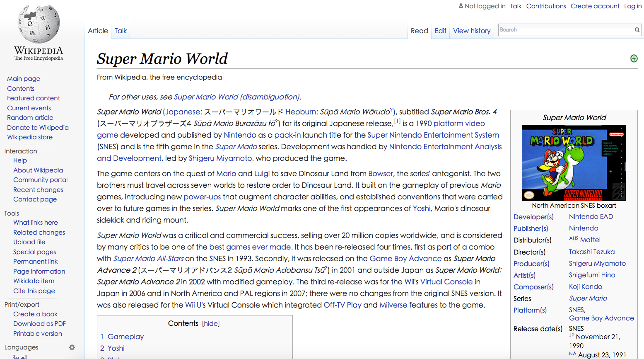
Task: Open the View history tab
Action: click(x=472, y=31)
